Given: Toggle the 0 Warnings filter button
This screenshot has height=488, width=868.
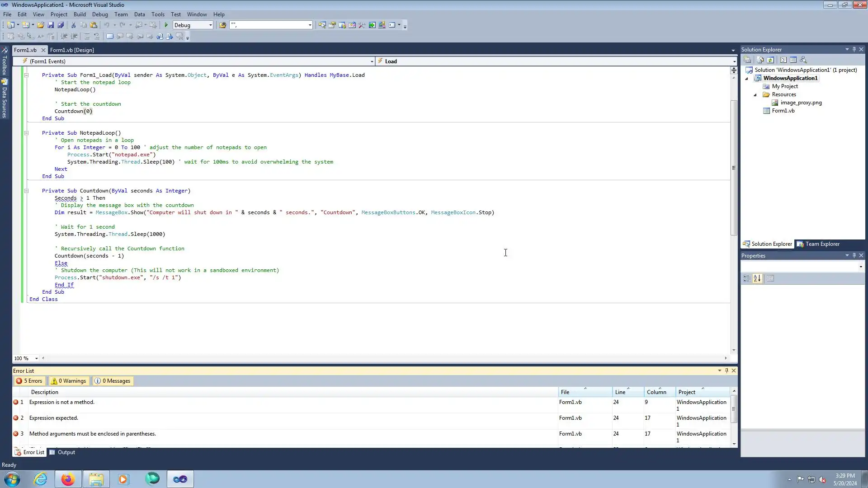Looking at the screenshot, I should click(x=68, y=381).
